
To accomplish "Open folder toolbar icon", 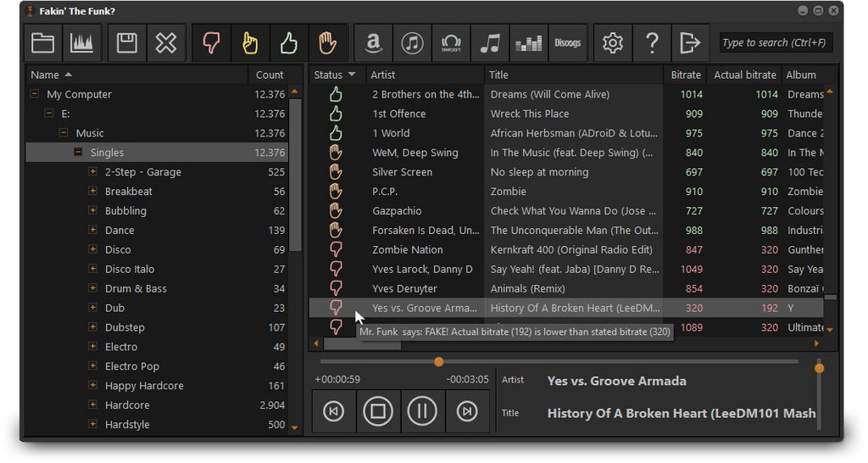I will tap(42, 42).
